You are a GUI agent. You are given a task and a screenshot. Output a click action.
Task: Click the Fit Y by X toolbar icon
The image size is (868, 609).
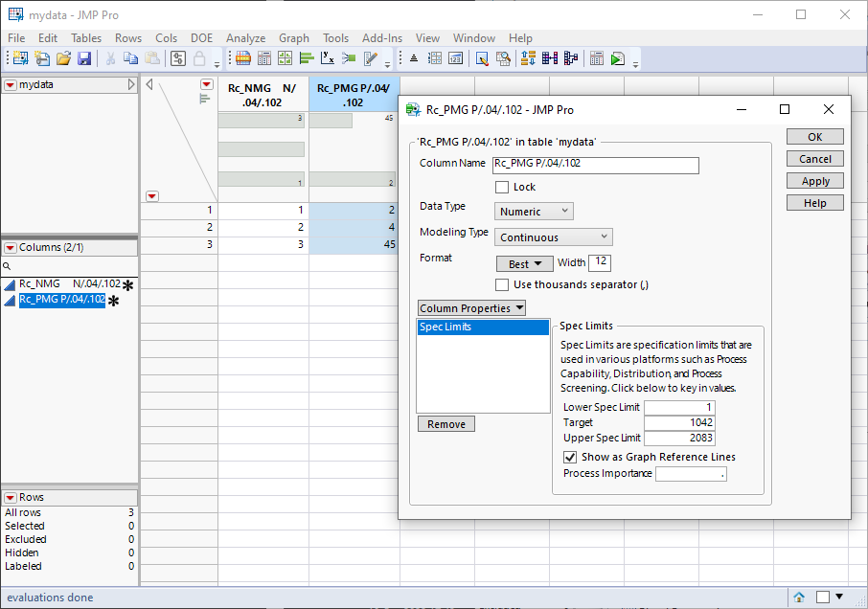(x=328, y=58)
